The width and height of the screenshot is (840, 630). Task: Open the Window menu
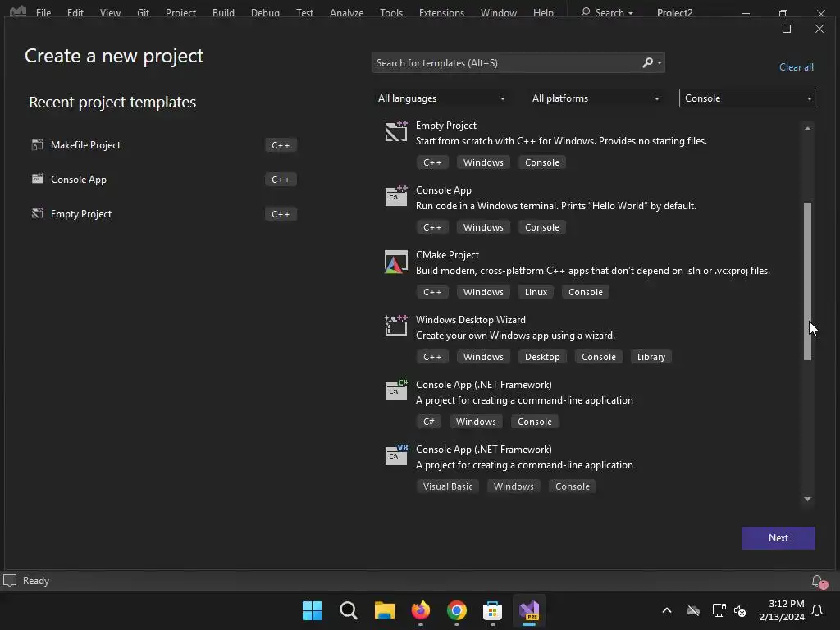498,12
